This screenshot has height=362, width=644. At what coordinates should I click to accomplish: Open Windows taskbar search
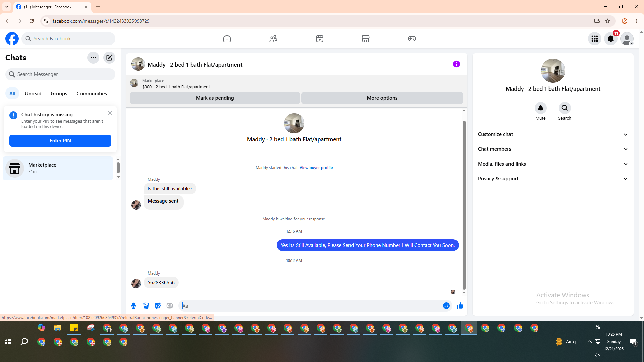(24, 342)
